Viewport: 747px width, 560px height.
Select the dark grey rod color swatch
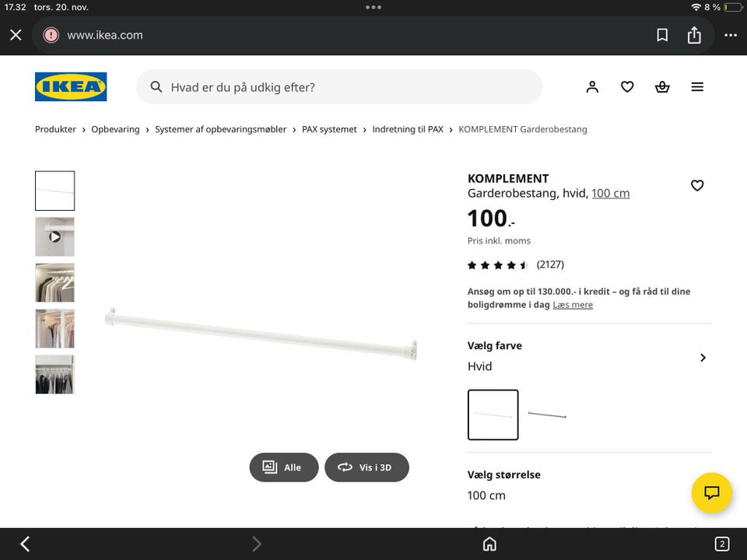click(x=547, y=415)
